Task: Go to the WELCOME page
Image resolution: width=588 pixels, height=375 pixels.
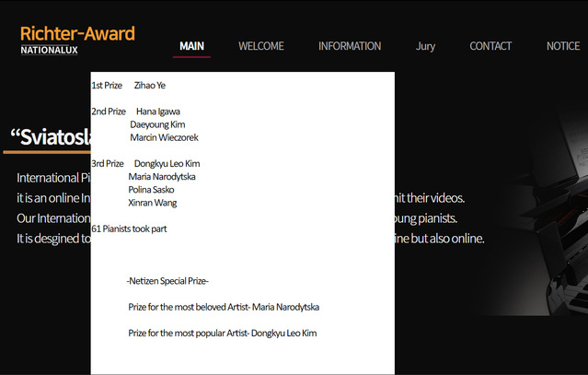Action: click(261, 46)
